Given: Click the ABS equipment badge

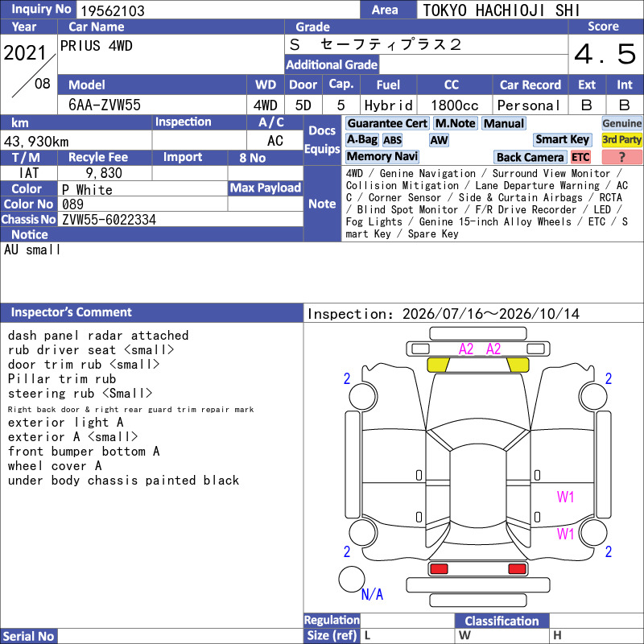Looking at the screenshot, I should click(392, 140).
